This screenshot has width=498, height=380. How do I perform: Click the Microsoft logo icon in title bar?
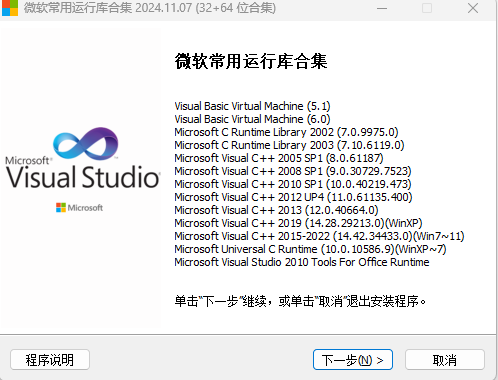pyautogui.click(x=10, y=8)
